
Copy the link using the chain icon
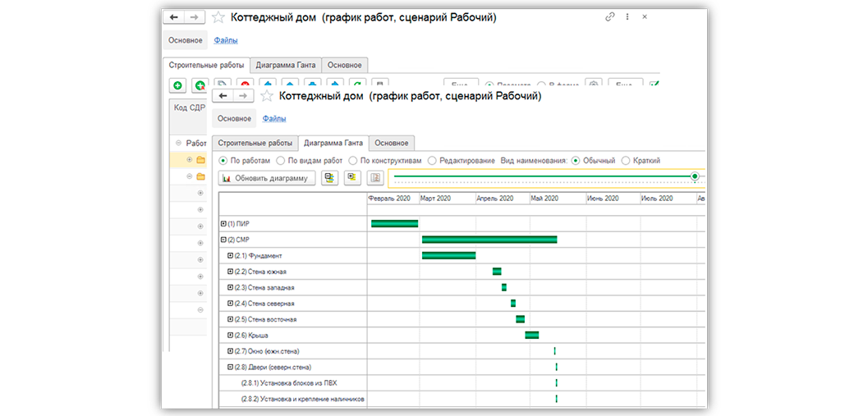coord(610,17)
